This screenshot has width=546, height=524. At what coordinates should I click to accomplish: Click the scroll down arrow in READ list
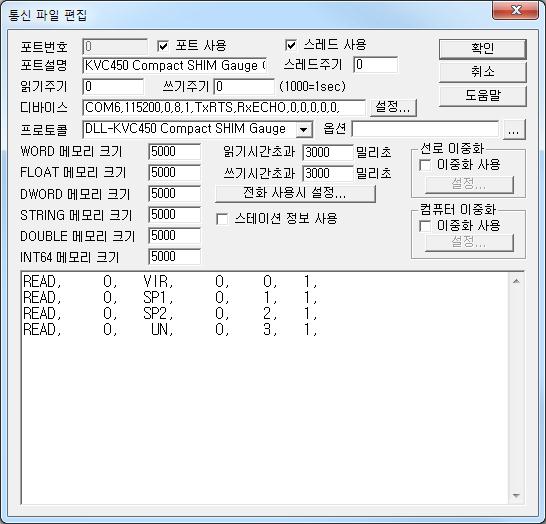[516, 495]
